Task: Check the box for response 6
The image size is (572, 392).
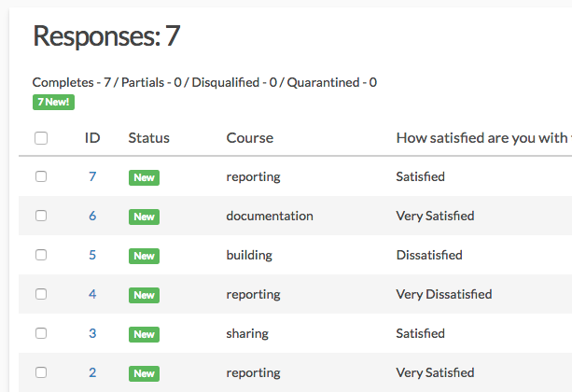Action: point(41,216)
